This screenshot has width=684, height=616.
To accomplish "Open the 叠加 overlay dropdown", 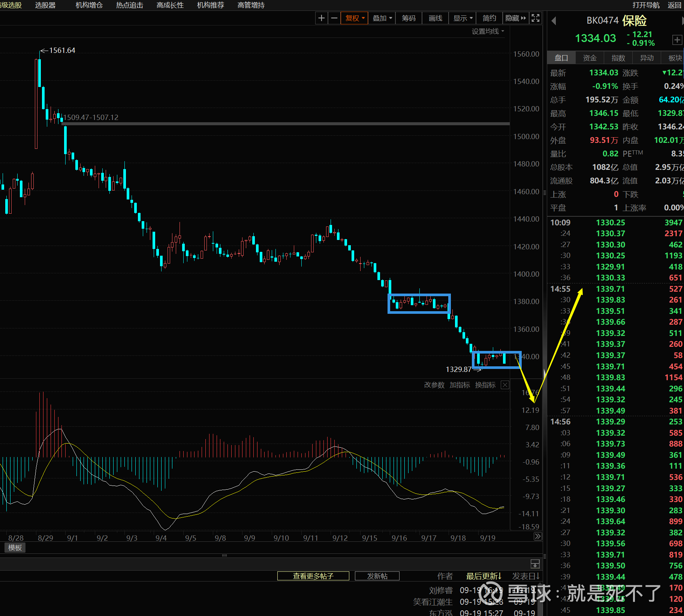I will [382, 18].
